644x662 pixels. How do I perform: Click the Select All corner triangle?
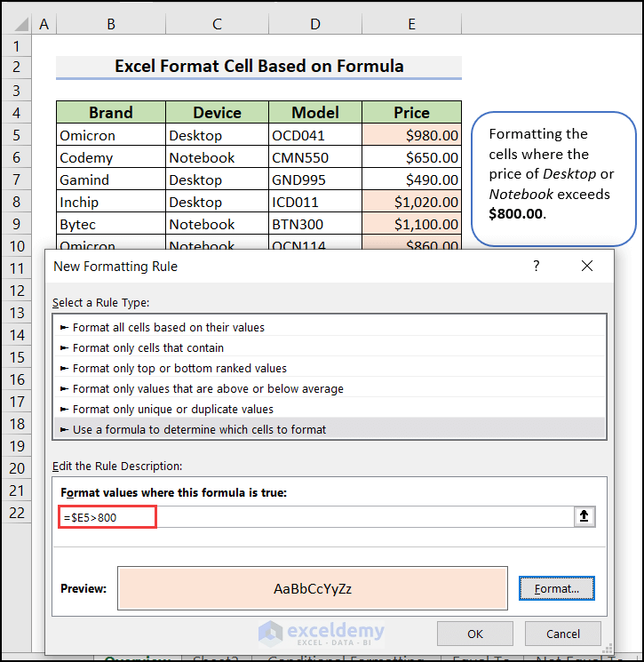click(x=21, y=25)
